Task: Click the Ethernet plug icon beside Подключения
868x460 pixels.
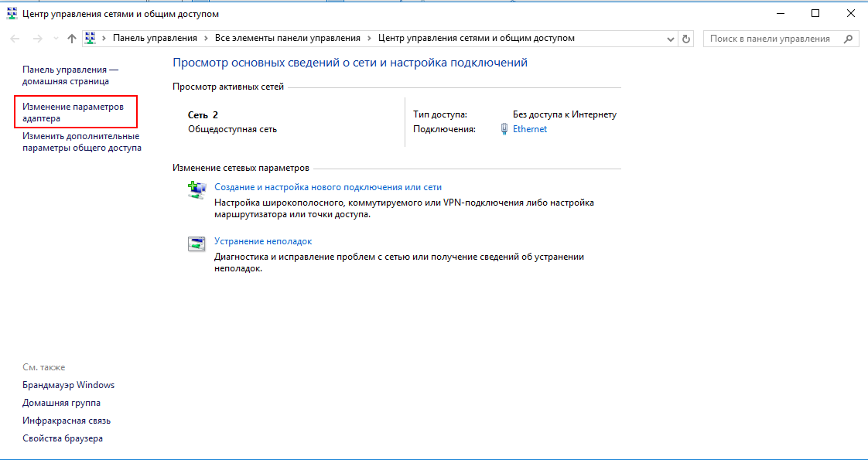Action: click(504, 130)
